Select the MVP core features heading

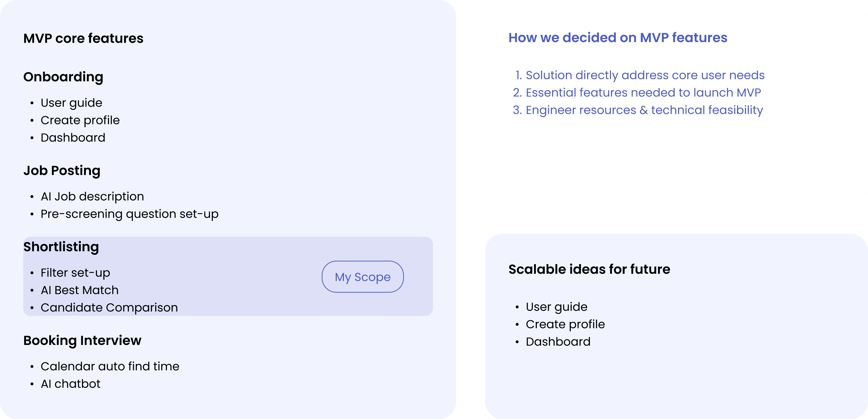[x=83, y=38]
